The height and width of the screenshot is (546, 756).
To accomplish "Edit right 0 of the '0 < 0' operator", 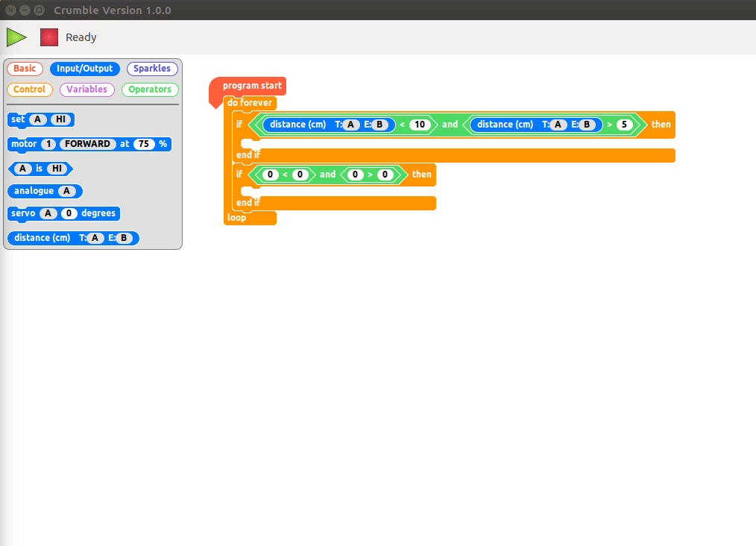I will click(300, 175).
